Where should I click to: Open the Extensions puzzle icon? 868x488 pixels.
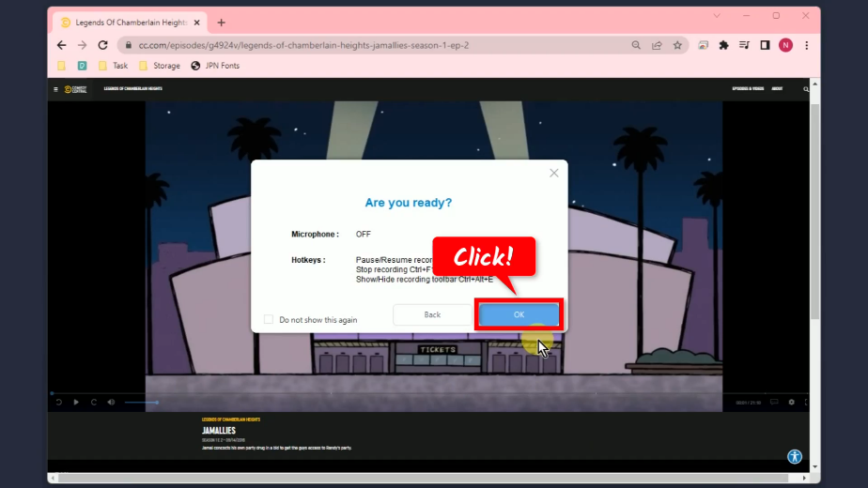723,45
